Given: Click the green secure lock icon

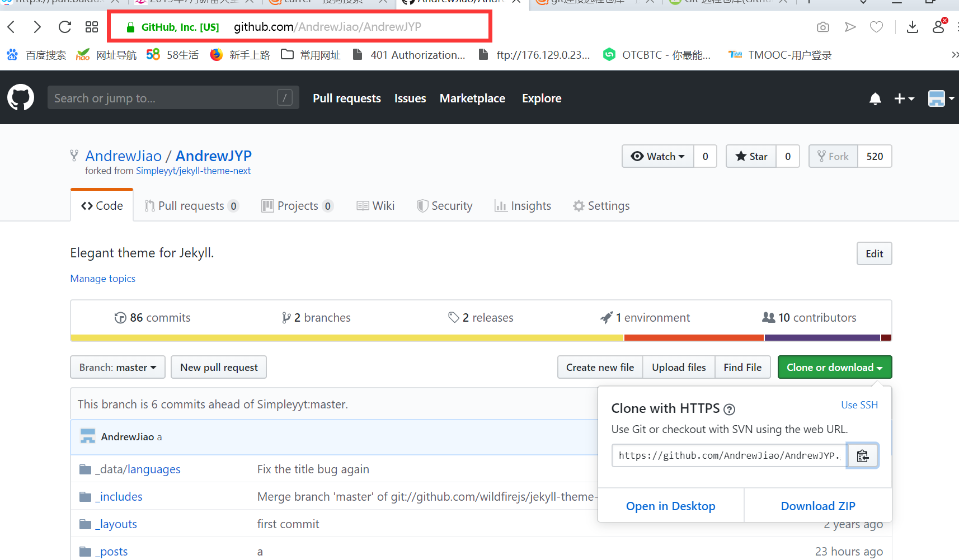Looking at the screenshot, I should (130, 27).
